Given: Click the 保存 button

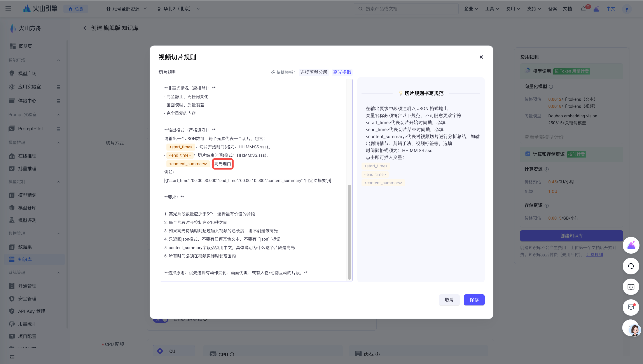Looking at the screenshot, I should pos(474,300).
